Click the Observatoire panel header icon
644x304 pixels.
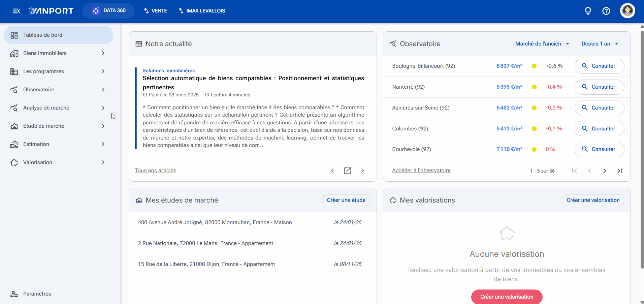(393, 44)
